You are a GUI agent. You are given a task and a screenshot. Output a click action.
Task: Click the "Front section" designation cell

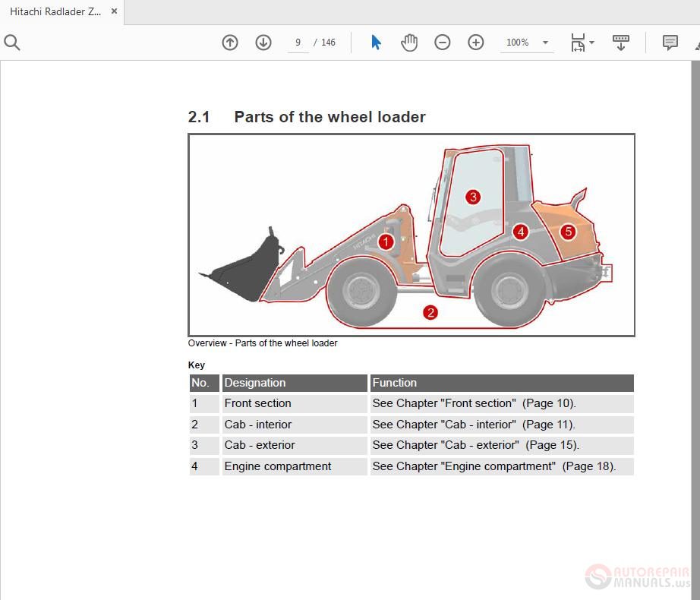click(x=295, y=403)
